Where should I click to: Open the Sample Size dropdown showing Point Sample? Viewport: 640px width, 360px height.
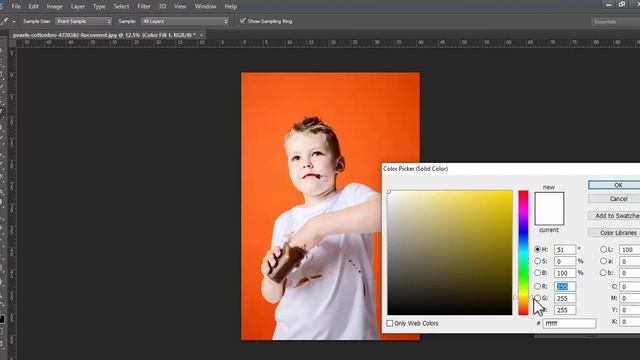(x=83, y=21)
